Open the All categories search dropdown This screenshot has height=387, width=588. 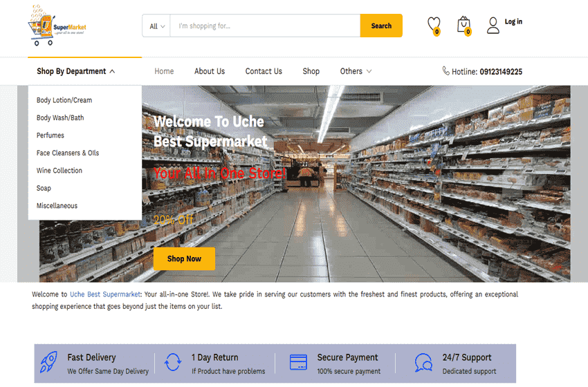point(156,26)
